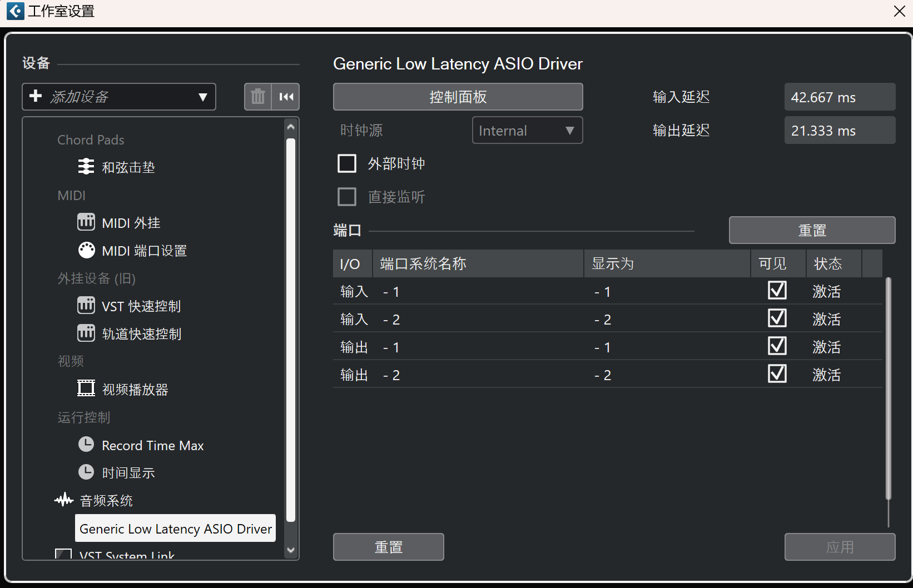Image resolution: width=913 pixels, height=588 pixels.
Task: Select the 音频系统 waveform icon
Action: click(64, 500)
